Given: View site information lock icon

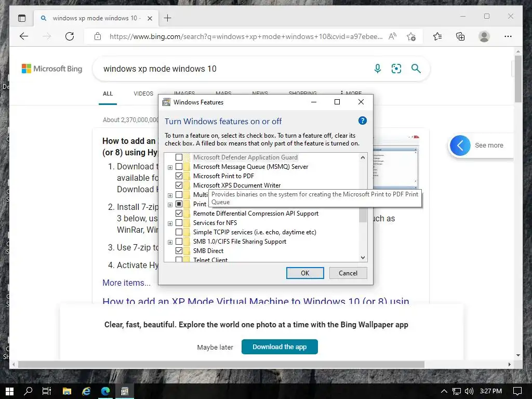Looking at the screenshot, I should point(98,36).
